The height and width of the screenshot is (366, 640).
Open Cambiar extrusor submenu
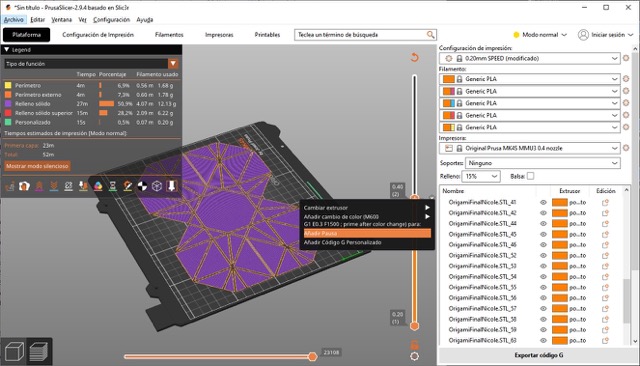(367, 208)
